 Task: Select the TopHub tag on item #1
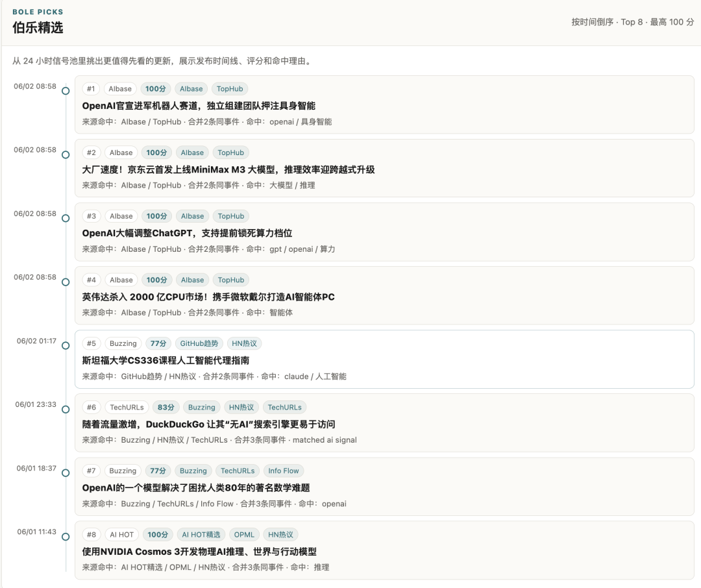tap(230, 89)
